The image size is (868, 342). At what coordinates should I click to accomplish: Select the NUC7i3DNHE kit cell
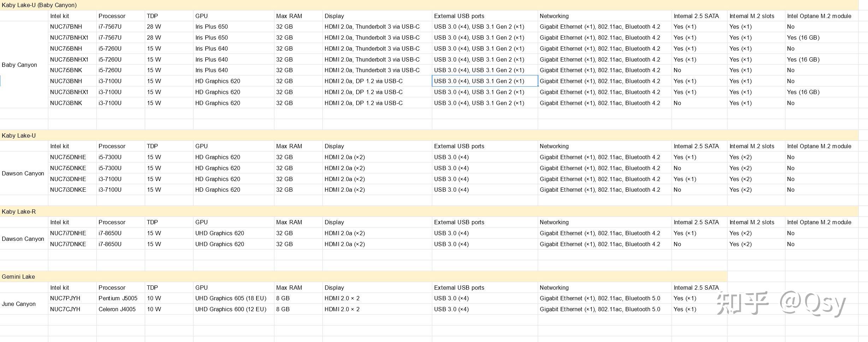tap(68, 179)
